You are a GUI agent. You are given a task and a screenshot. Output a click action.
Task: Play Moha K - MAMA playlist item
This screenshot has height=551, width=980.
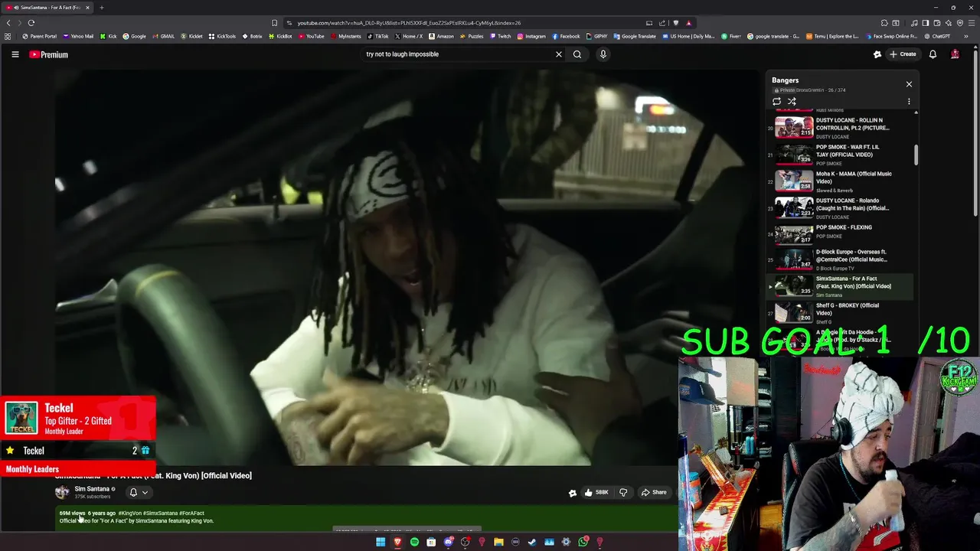tap(840, 181)
